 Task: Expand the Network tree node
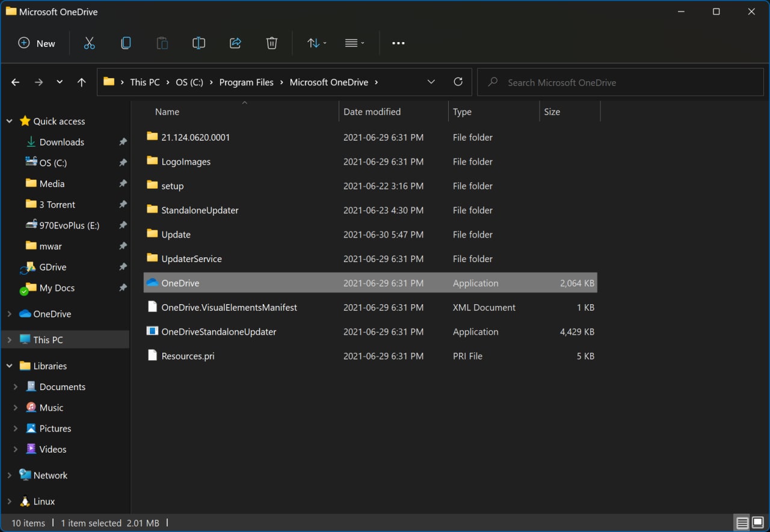pyautogui.click(x=9, y=475)
